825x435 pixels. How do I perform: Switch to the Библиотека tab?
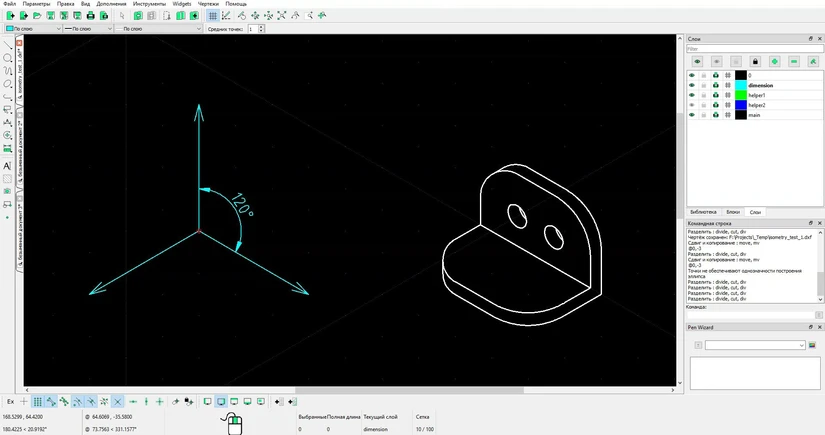[x=703, y=212]
